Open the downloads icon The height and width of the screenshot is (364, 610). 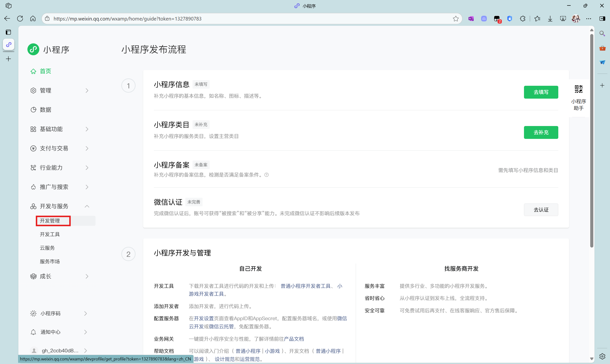[x=550, y=19]
